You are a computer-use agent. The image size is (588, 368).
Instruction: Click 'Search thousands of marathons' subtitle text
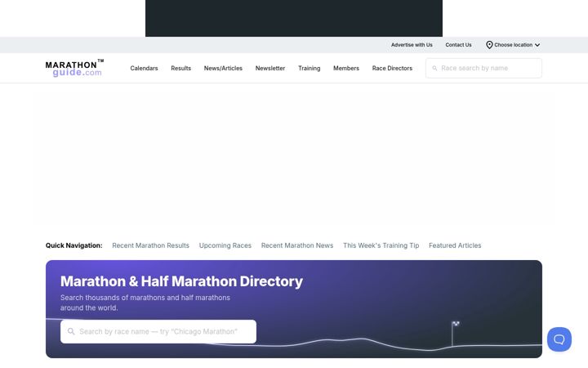click(145, 303)
